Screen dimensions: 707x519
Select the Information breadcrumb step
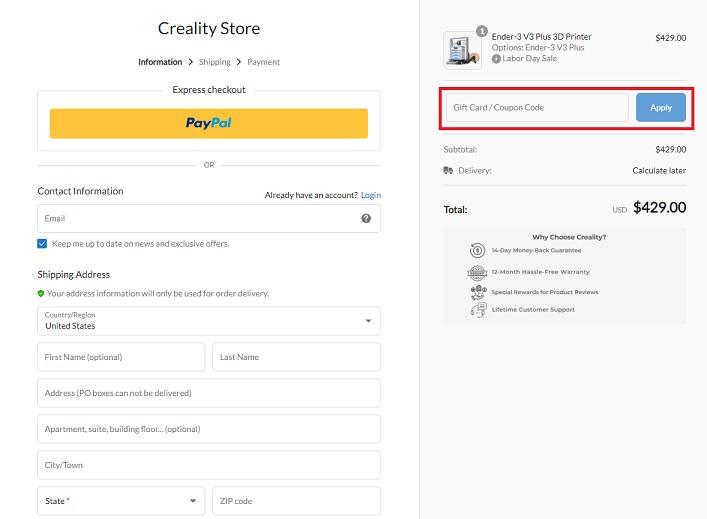[x=160, y=62]
